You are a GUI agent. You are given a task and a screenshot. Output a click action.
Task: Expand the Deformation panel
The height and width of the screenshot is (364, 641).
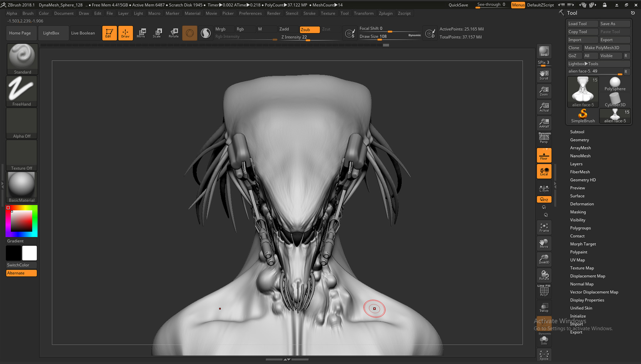coord(582,204)
